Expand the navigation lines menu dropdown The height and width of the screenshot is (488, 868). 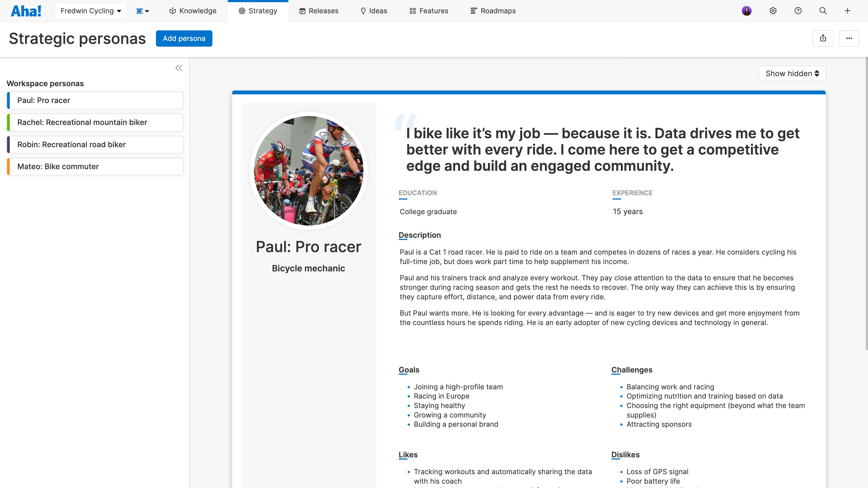142,11
